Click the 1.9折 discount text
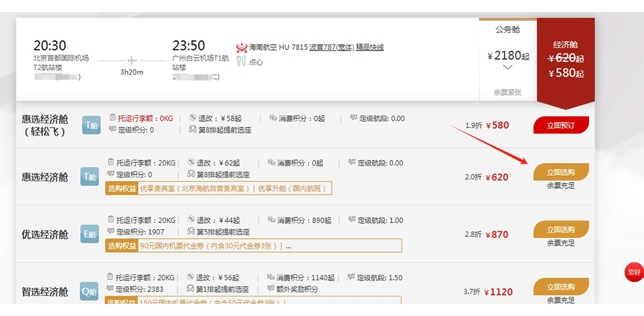This screenshot has height=316, width=644. pyautogui.click(x=473, y=125)
